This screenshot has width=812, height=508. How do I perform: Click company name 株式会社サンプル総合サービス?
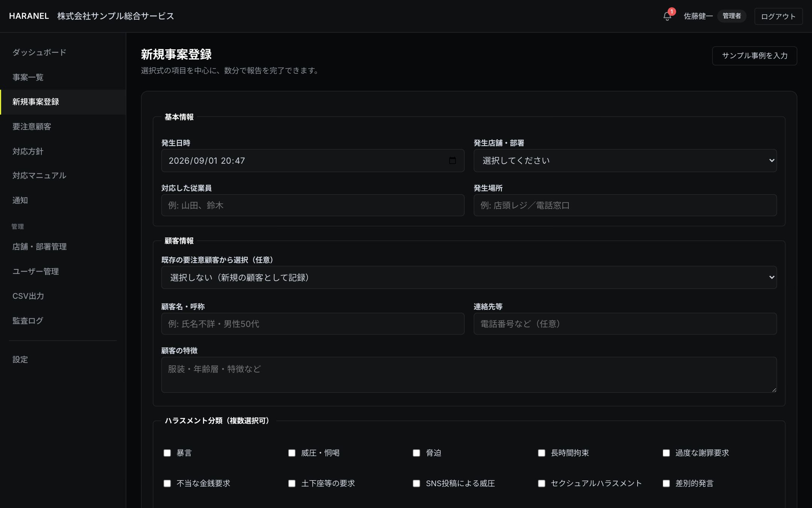tap(116, 16)
